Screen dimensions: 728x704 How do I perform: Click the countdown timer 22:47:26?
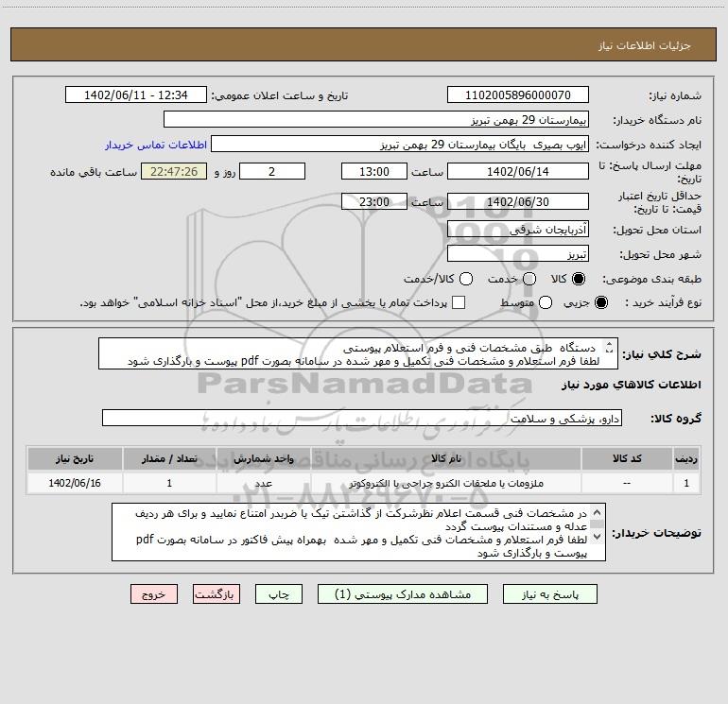click(x=174, y=171)
